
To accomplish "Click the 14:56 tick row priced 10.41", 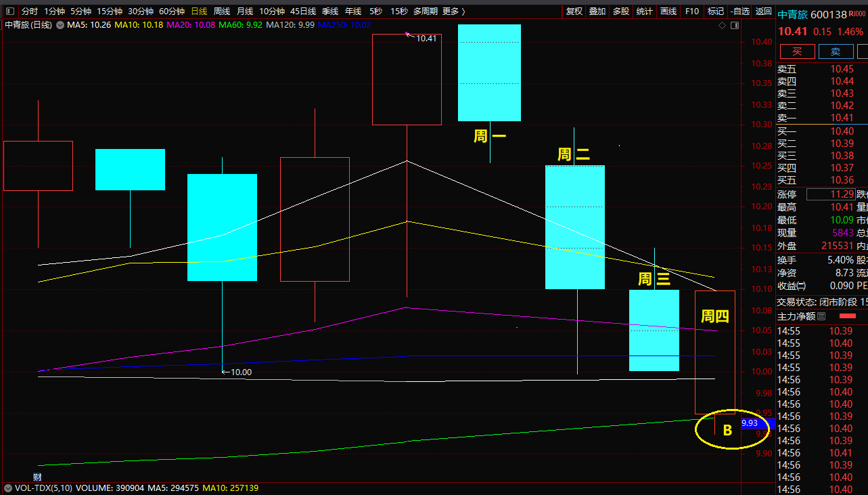I will 821,453.
